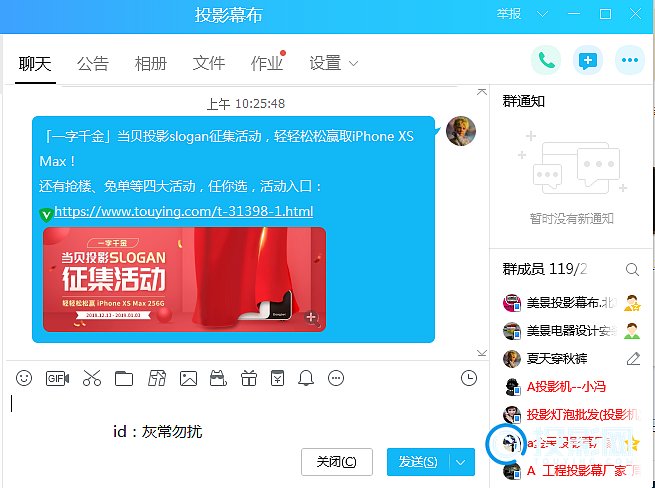Select member A 工程投影幕厂家

coord(571,471)
